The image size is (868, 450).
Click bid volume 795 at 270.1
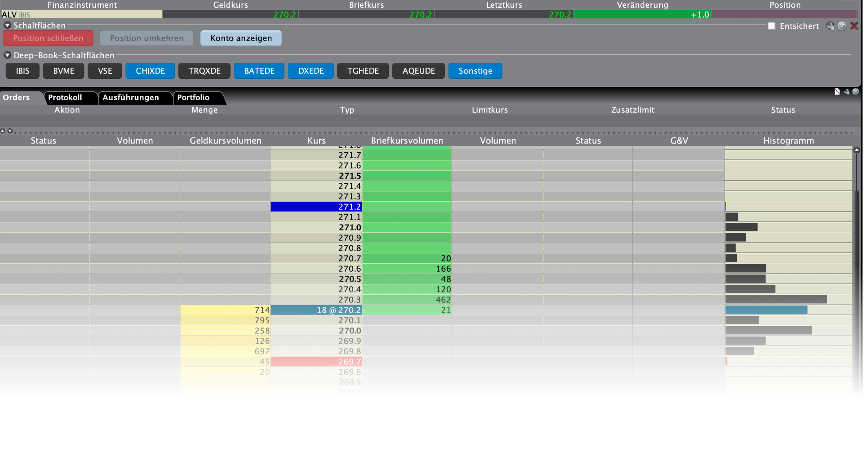click(x=225, y=320)
